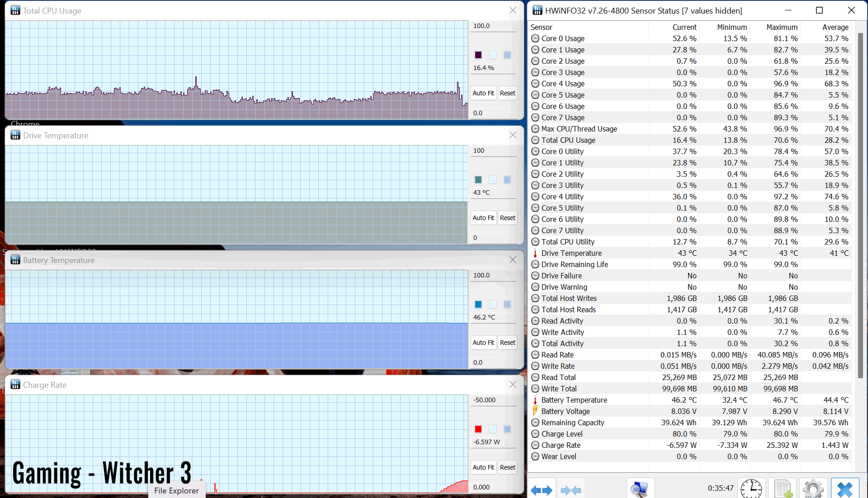Click the HWiNFO icon in Drive Temperature title bar
This screenshot has width=868, height=498.
pyautogui.click(x=15, y=135)
